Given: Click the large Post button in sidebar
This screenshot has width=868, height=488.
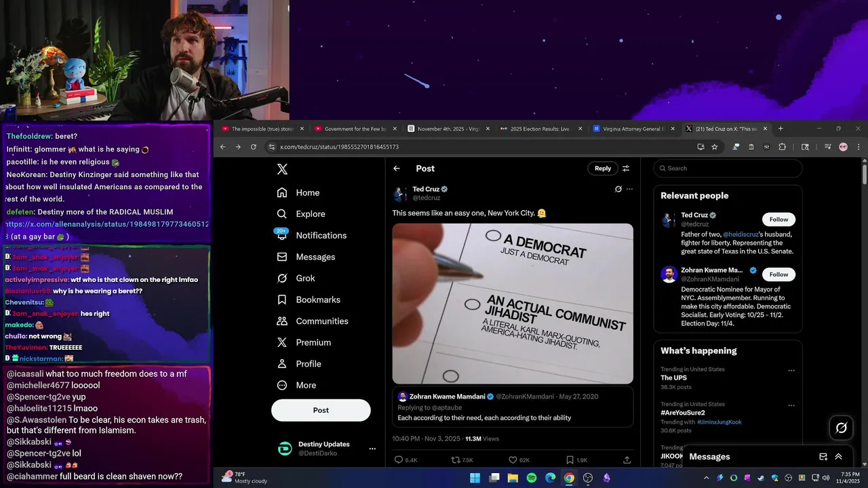Looking at the screenshot, I should pos(321,410).
